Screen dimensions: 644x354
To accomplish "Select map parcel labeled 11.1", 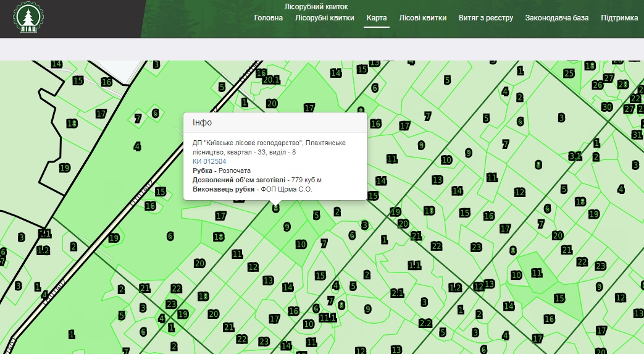I will (328, 318).
